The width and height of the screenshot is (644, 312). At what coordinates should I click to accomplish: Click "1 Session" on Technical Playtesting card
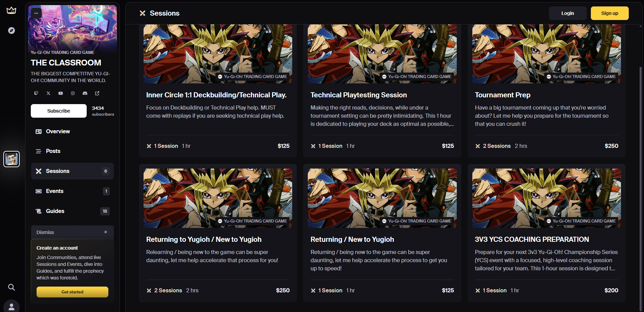330,146
